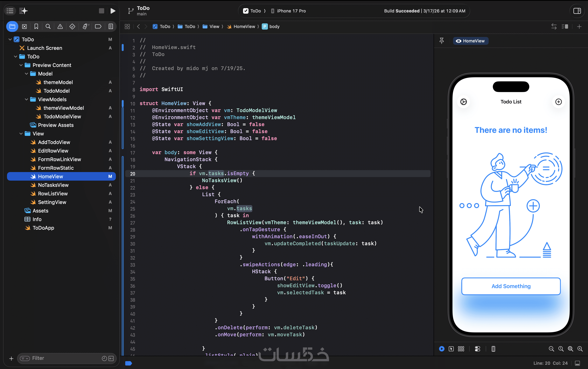Image resolution: width=588 pixels, height=369 pixels.
Task: Open the Find navigator magnifier icon
Action: [x=48, y=26]
